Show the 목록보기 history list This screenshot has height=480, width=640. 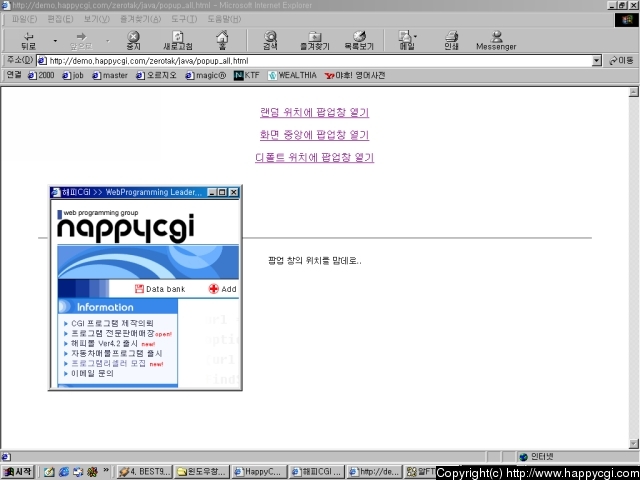[x=359, y=40]
